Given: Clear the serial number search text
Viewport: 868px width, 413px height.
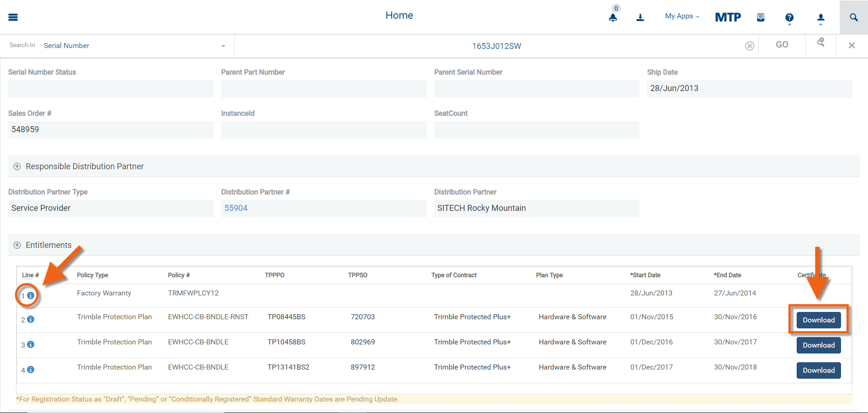Looking at the screenshot, I should pos(750,46).
